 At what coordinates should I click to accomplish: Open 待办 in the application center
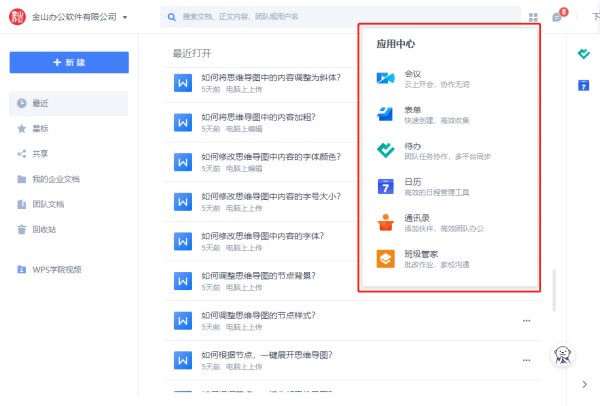pos(450,151)
